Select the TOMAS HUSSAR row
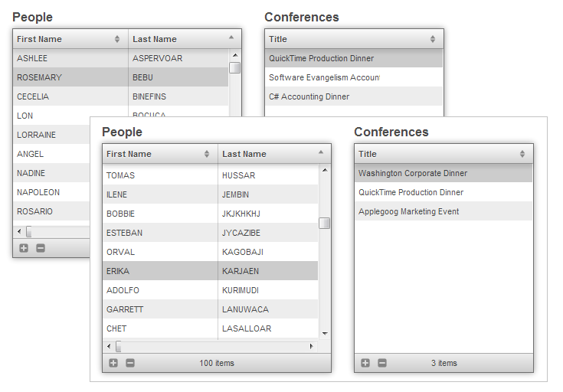 pos(210,175)
